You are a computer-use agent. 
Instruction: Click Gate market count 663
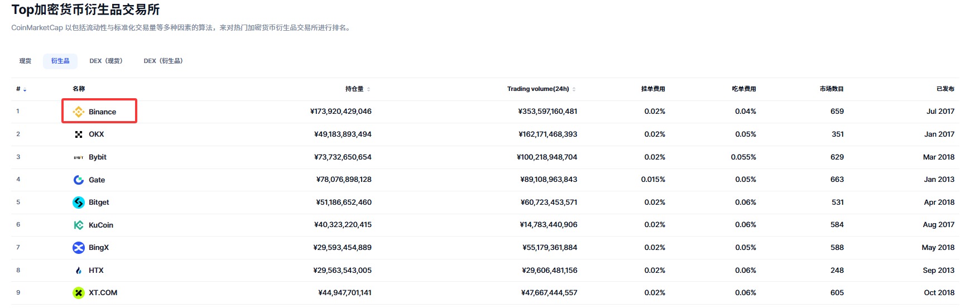[837, 180]
